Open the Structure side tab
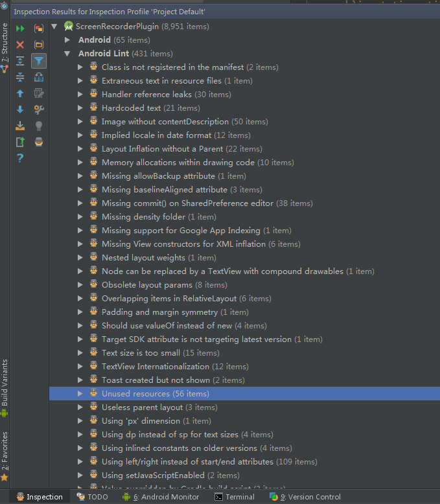This screenshot has height=504, width=440. [x=5, y=47]
